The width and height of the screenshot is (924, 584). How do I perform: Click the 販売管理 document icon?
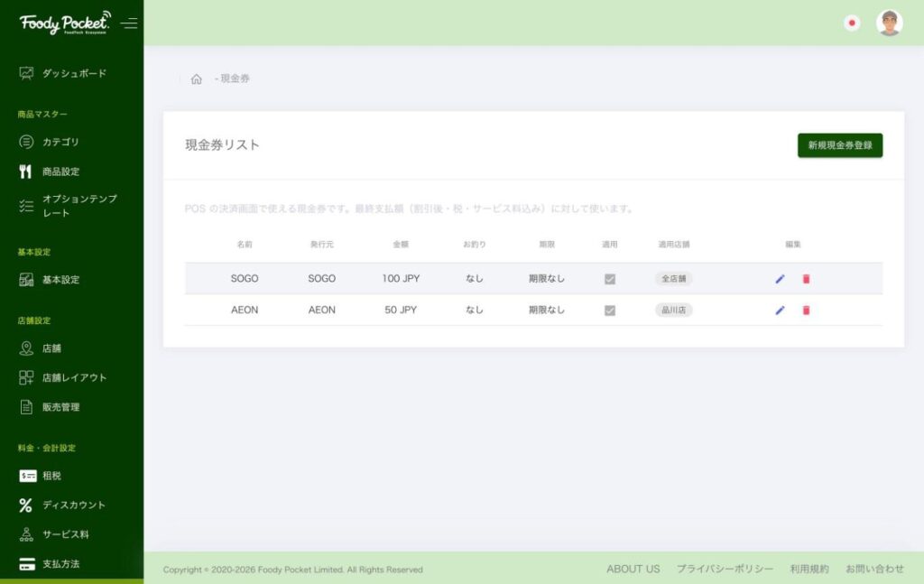[26, 407]
